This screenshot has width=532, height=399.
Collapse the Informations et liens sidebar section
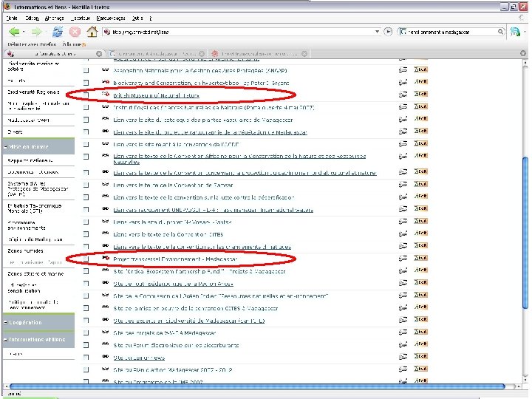5,339
